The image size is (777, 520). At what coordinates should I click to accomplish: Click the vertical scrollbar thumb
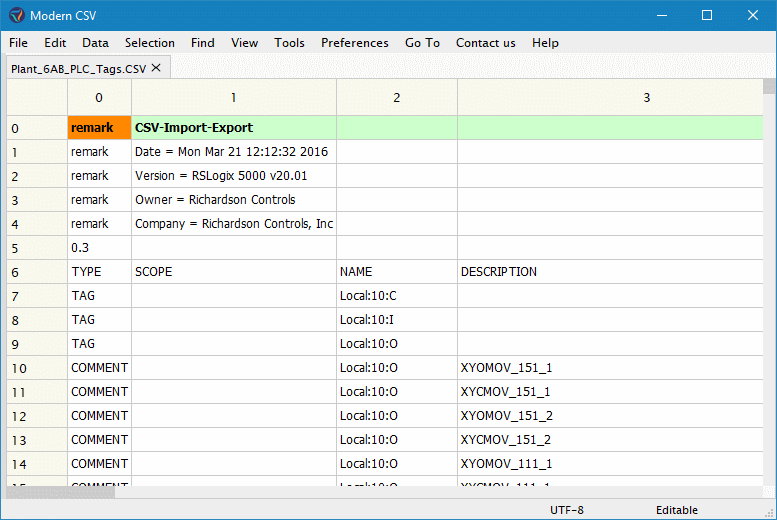[769, 86]
